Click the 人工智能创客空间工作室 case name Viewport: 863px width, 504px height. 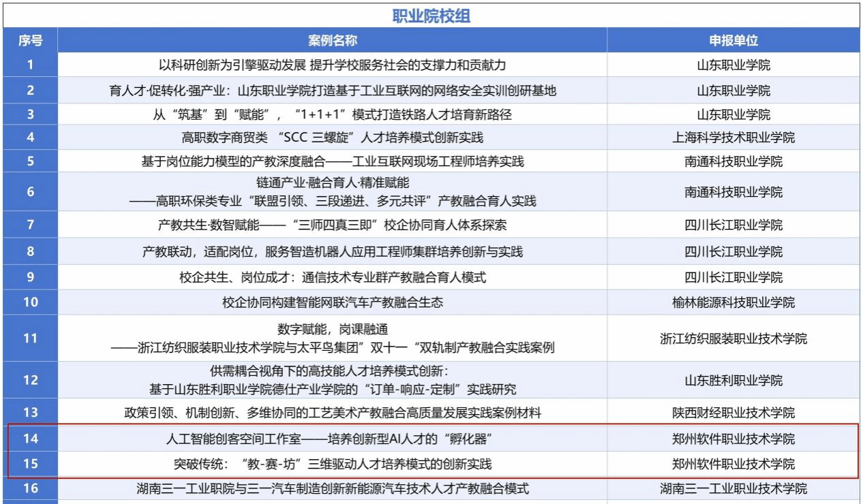click(332, 439)
